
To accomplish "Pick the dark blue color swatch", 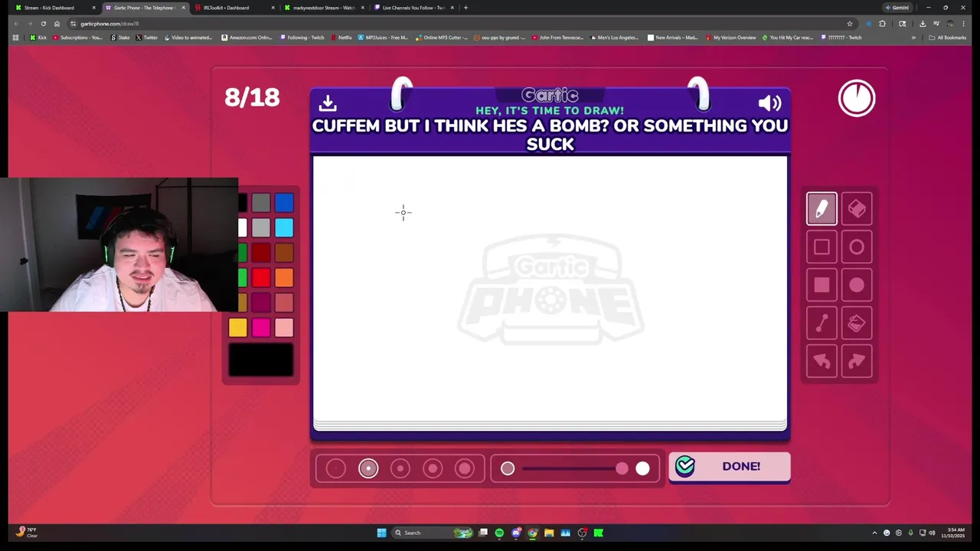I will [284, 203].
